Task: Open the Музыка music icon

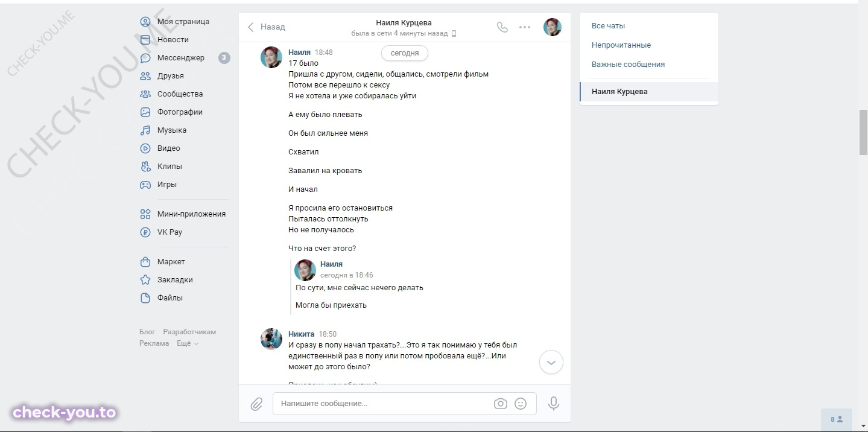Action: [x=145, y=130]
